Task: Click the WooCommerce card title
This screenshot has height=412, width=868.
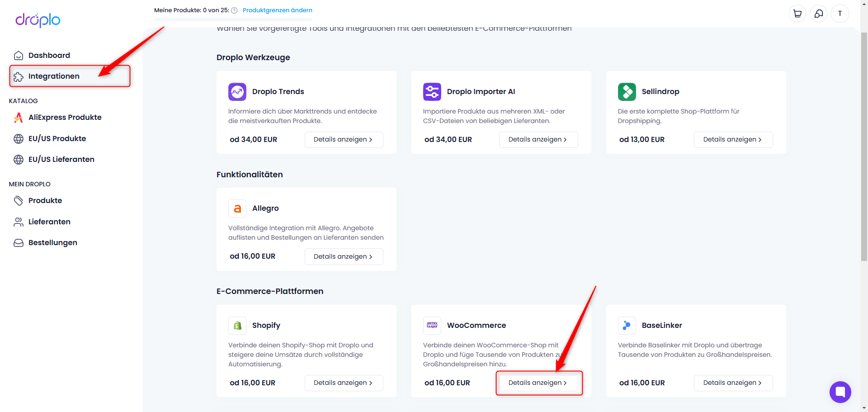Action: tap(476, 325)
